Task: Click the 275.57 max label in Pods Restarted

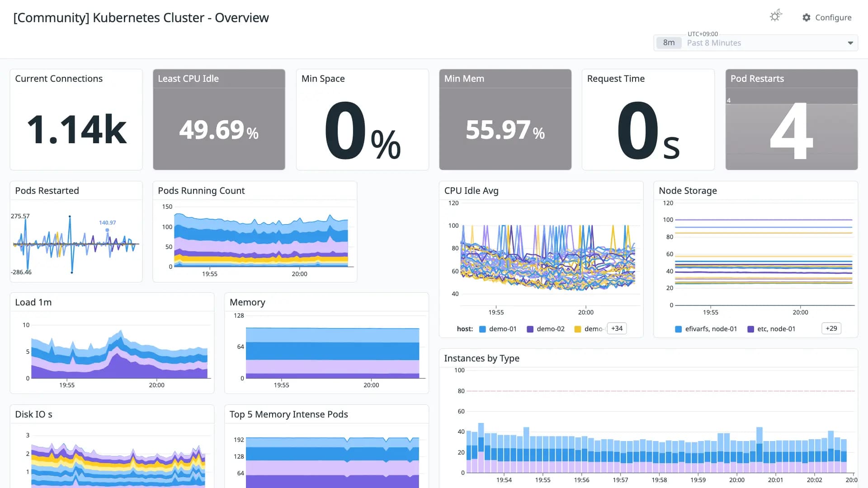Action: (20, 216)
